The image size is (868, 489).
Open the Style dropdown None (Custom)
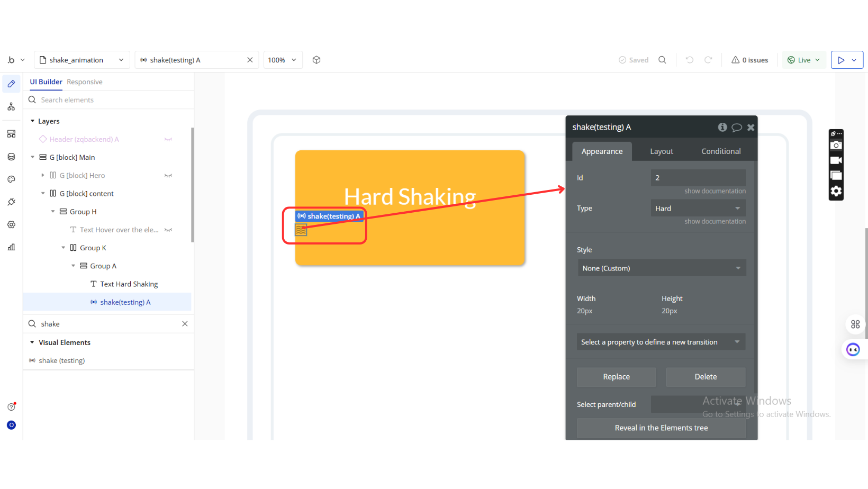pyautogui.click(x=662, y=268)
